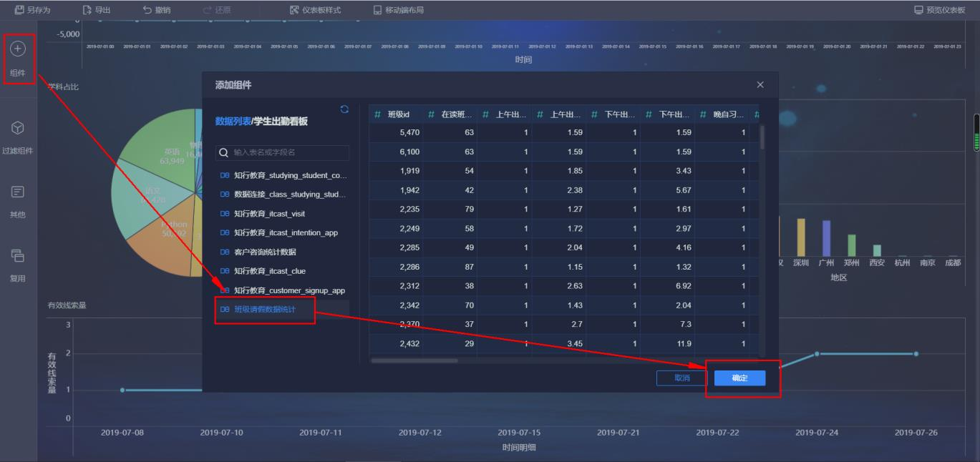
Task: Open 移动端布局 mobile layout
Action: coord(399,10)
